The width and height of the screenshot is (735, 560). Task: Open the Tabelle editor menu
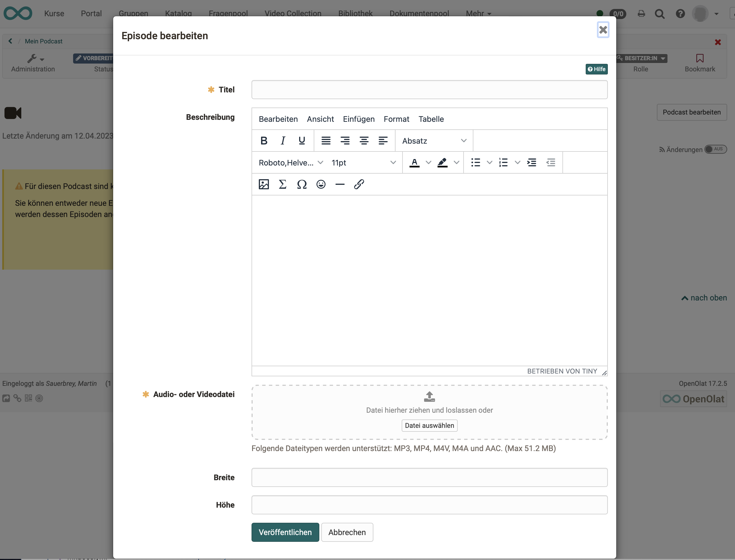pyautogui.click(x=431, y=119)
